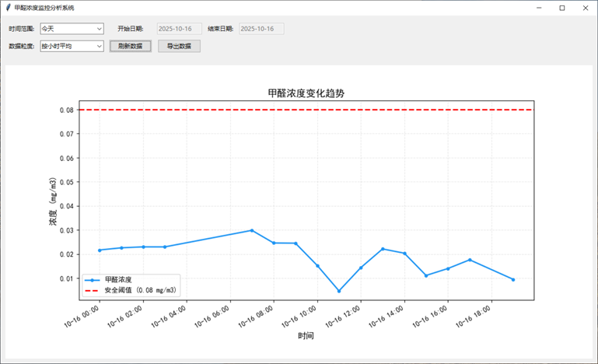Click the red dashed safety threshold line
This screenshot has width=598, height=364.
point(311,110)
